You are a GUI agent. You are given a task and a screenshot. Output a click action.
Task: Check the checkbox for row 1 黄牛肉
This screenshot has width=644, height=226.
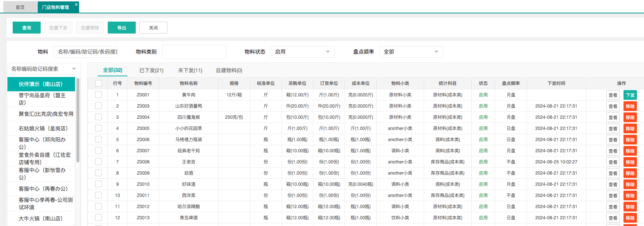click(x=98, y=95)
